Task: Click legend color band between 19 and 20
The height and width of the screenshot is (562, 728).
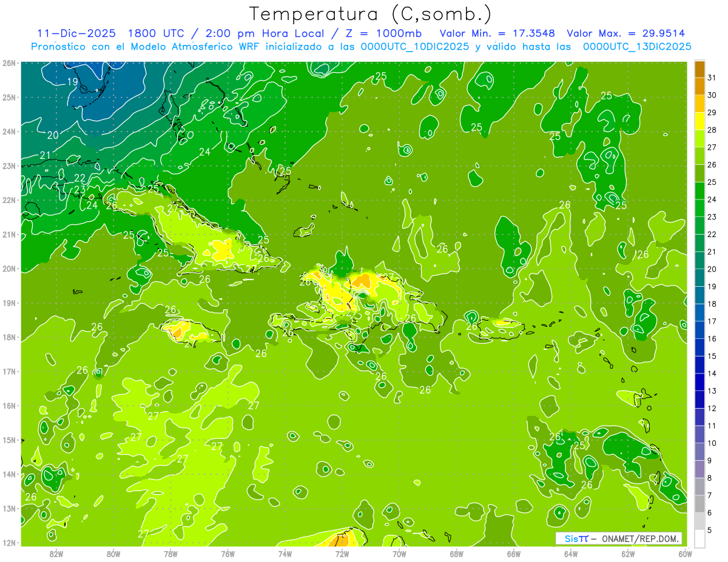Action: click(699, 278)
